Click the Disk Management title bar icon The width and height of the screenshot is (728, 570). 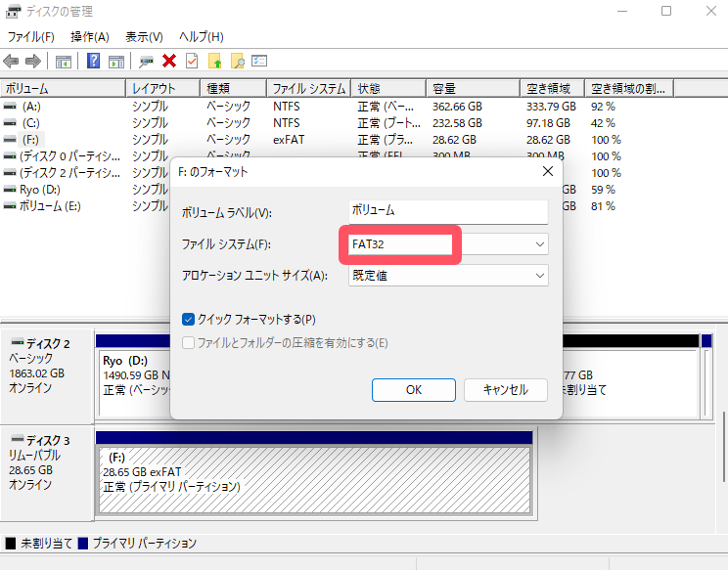[x=13, y=11]
